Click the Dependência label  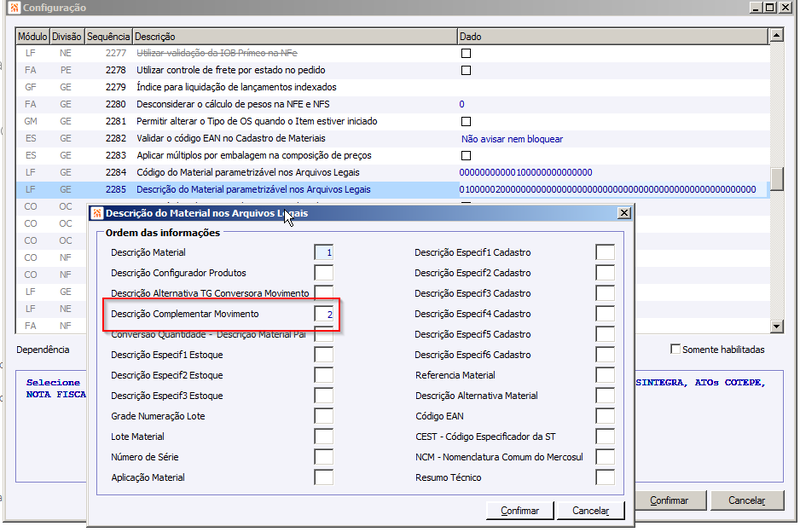42,349
